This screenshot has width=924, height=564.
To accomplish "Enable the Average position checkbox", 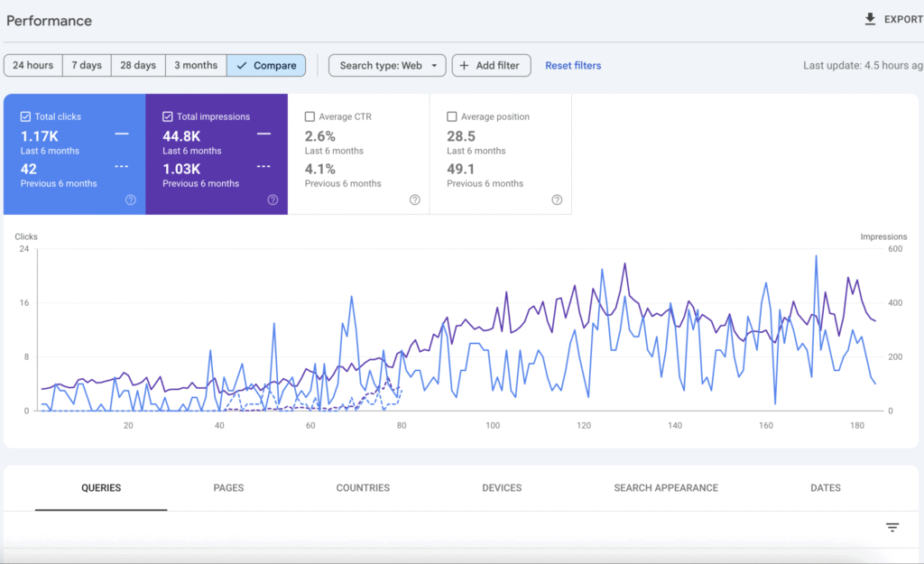I will [x=452, y=116].
